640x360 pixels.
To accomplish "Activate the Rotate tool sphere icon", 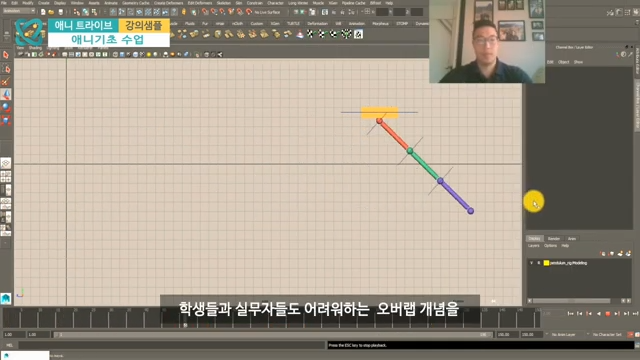I will [6, 108].
